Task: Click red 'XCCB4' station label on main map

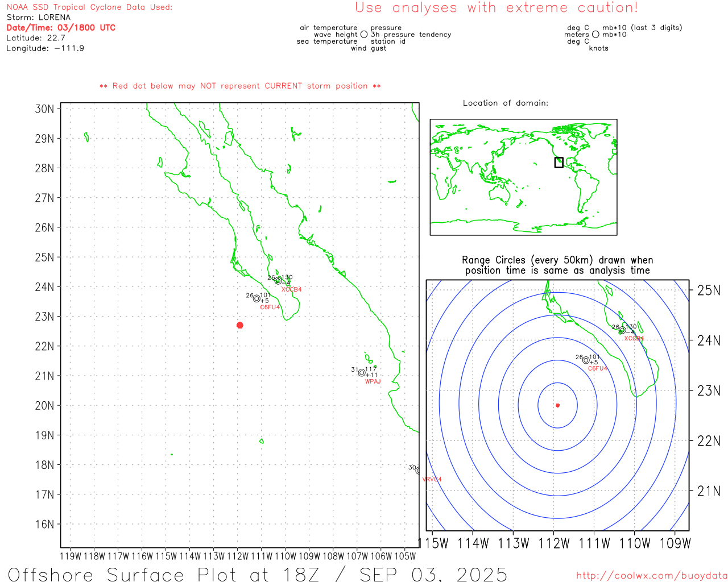Action: tap(292, 290)
